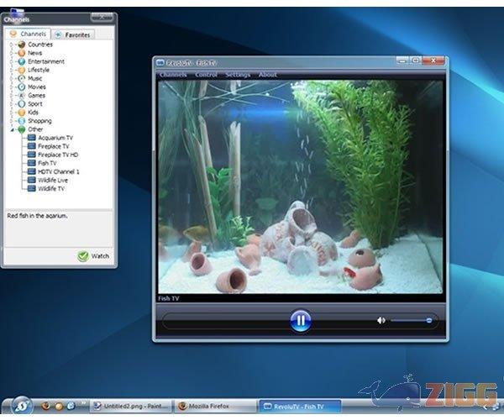504x420 pixels.
Task: Select Wildlife Live channel
Action: pos(52,181)
